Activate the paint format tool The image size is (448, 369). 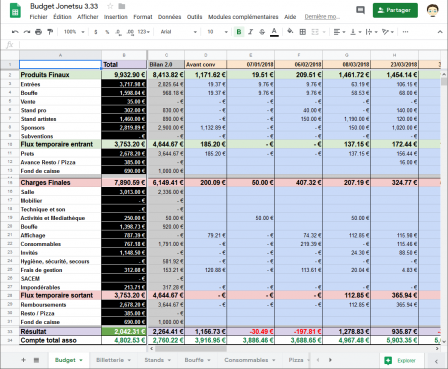[x=50, y=32]
